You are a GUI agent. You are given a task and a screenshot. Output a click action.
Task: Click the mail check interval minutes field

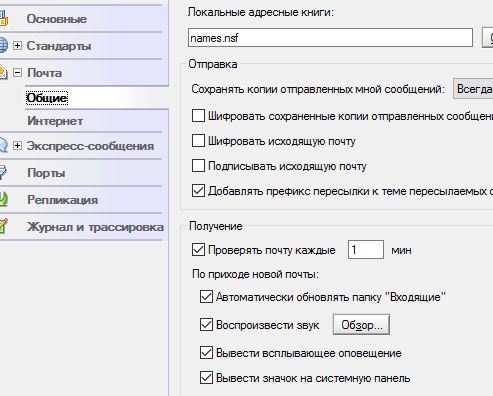[x=366, y=249]
